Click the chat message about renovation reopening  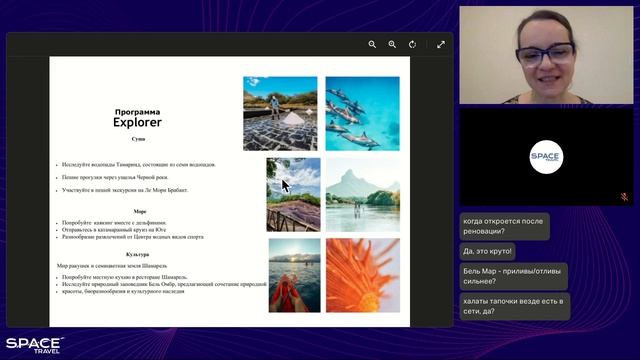coord(504,226)
